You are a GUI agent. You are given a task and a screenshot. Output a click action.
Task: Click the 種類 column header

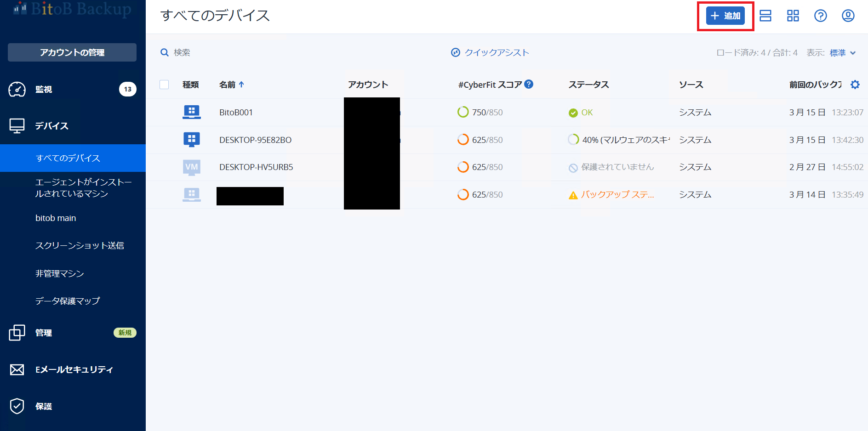[x=191, y=85]
